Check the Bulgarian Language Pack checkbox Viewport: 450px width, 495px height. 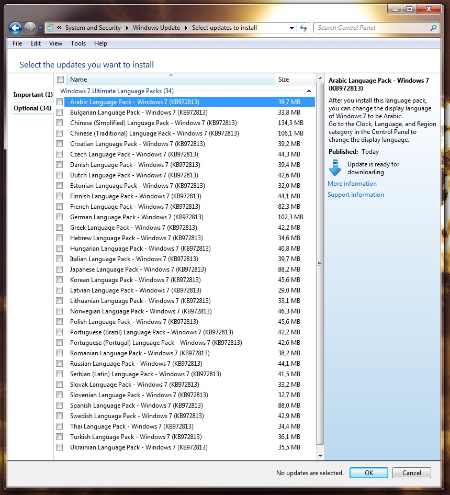point(60,112)
